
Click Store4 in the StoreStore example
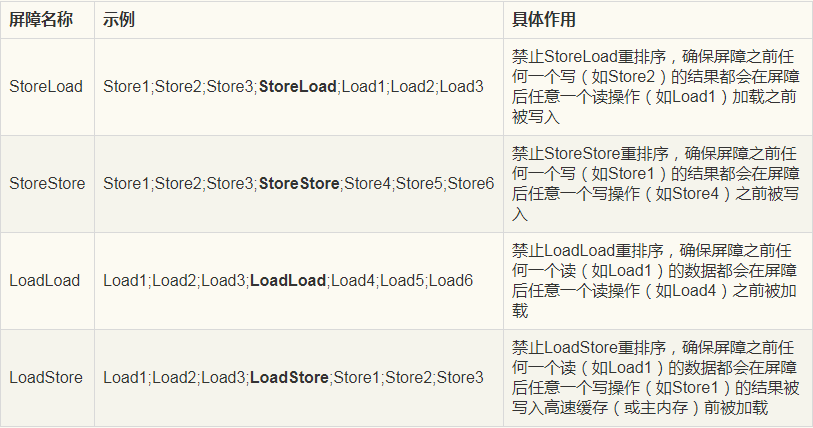point(368,183)
